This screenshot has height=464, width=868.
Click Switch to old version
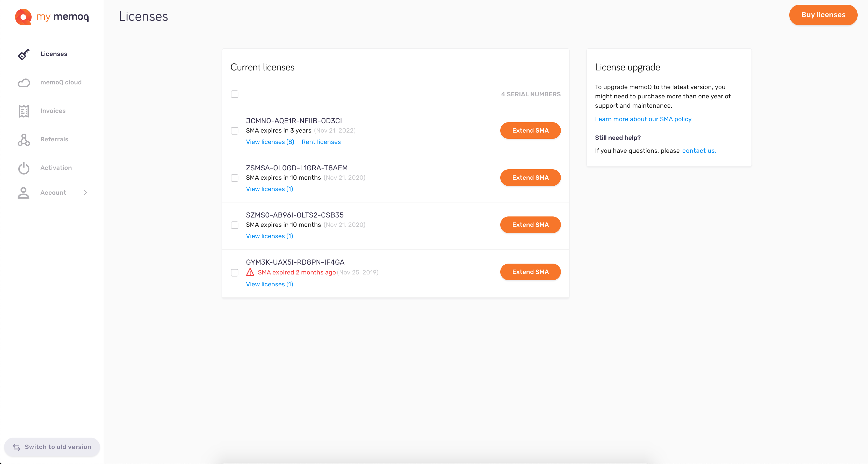point(58,447)
